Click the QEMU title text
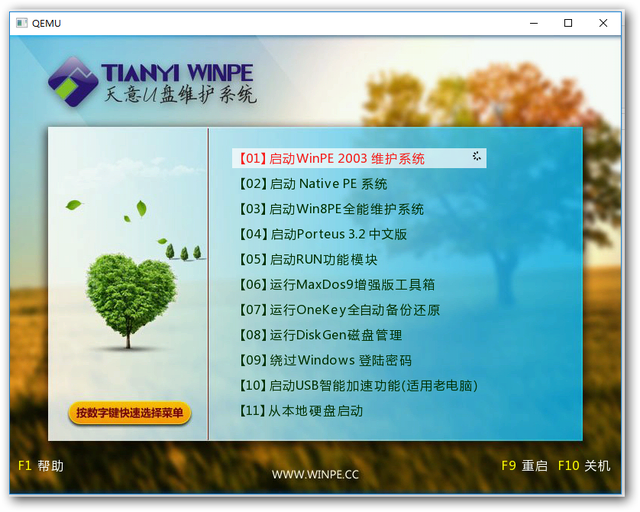The width and height of the screenshot is (640, 512). [x=47, y=23]
